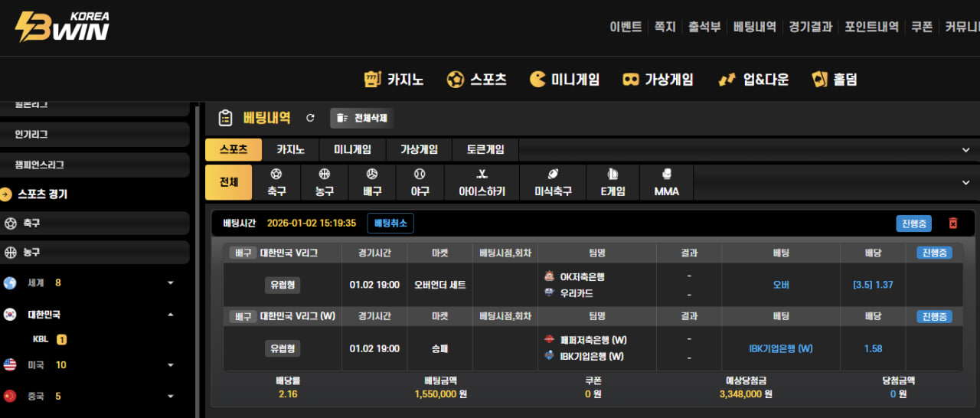Open the 카지노 top navigation menu
This screenshot has height=418, width=980.
pyautogui.click(x=394, y=80)
